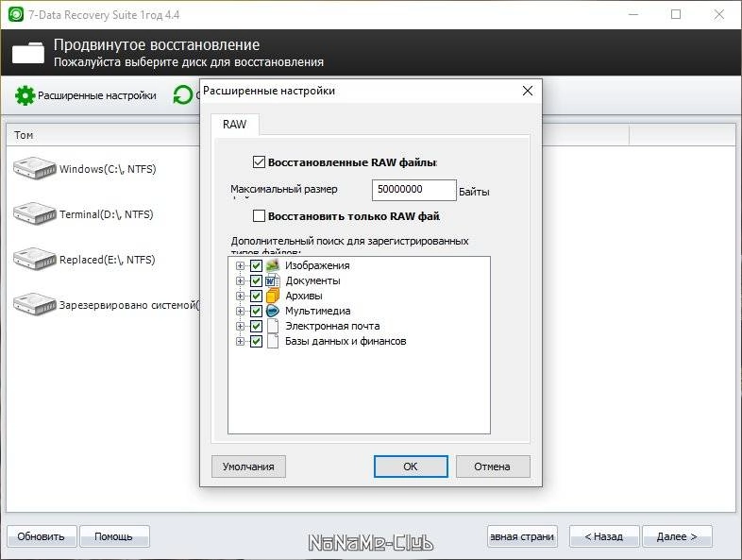Image resolution: width=742 pixels, height=560 pixels.
Task: Uncheck the Базы данных и финансов checkbox
Action: [256, 341]
